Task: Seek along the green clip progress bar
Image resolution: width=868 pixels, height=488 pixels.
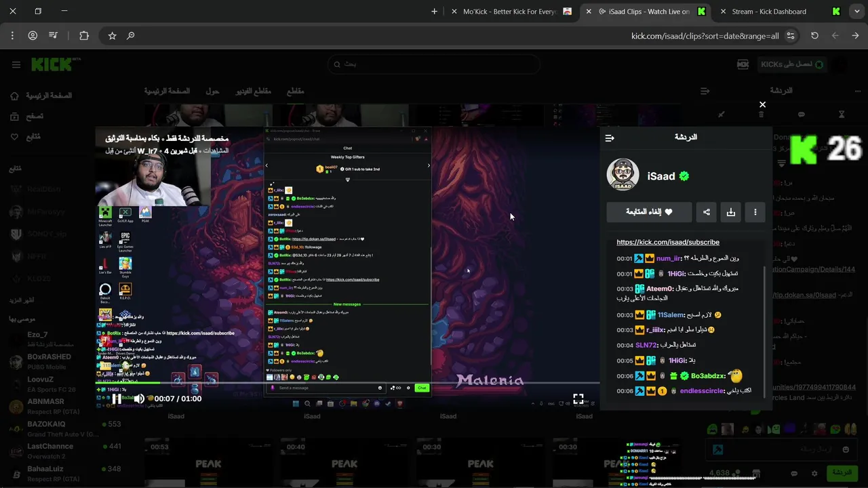Action: tap(347, 383)
